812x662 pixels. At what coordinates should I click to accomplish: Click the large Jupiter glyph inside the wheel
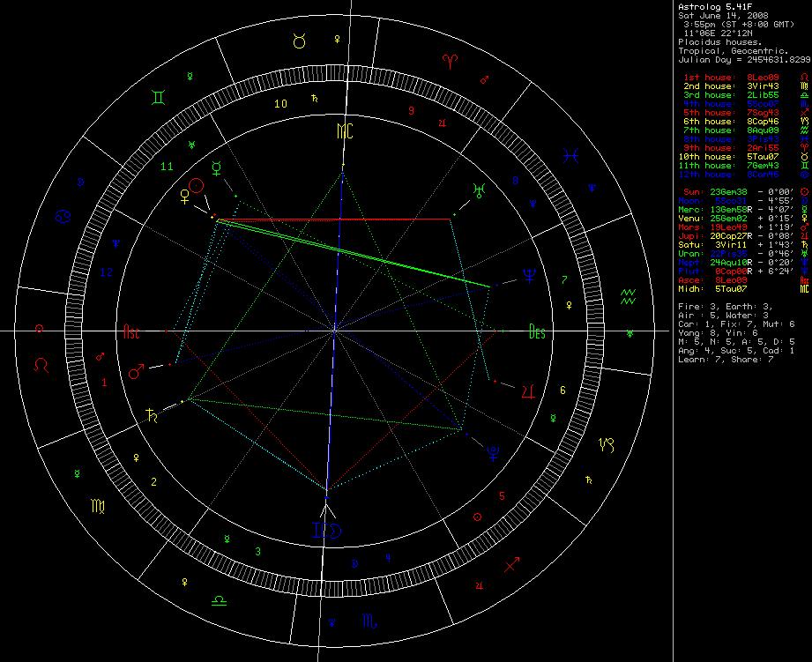[x=527, y=389]
